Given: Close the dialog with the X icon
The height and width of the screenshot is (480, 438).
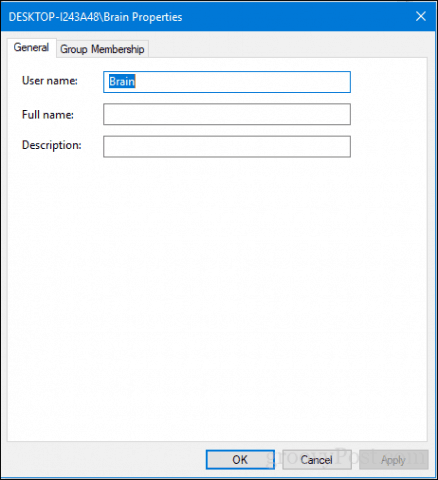Looking at the screenshot, I should click(x=421, y=16).
